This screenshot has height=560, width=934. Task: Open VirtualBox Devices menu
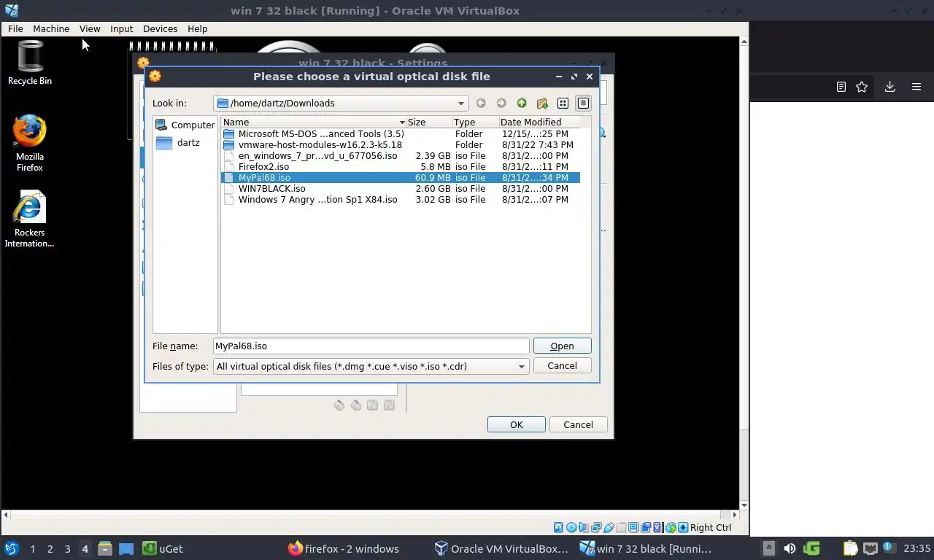coord(160,29)
